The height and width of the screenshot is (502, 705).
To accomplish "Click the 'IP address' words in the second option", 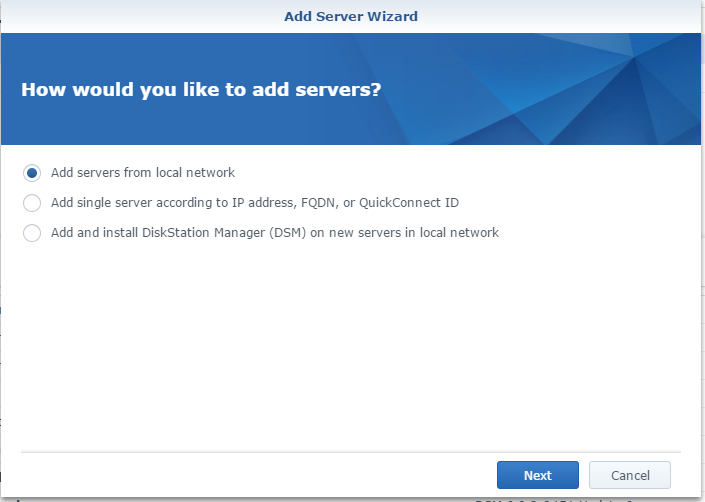I will pyautogui.click(x=256, y=203).
